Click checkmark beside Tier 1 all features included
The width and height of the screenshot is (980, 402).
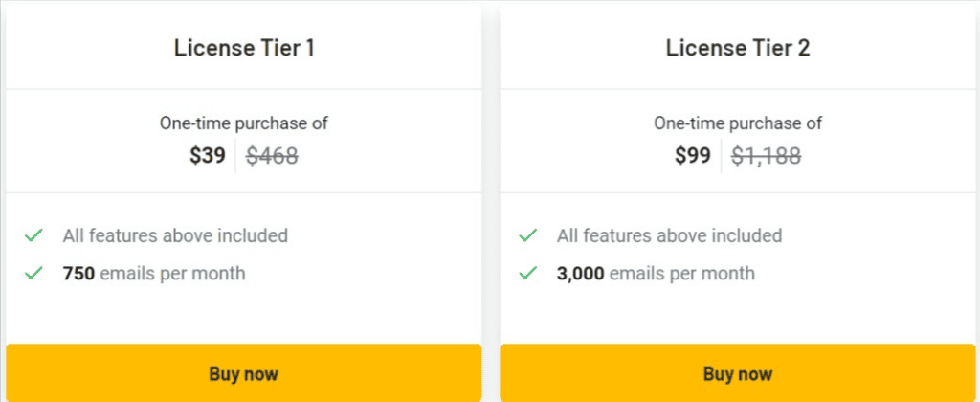click(x=33, y=235)
